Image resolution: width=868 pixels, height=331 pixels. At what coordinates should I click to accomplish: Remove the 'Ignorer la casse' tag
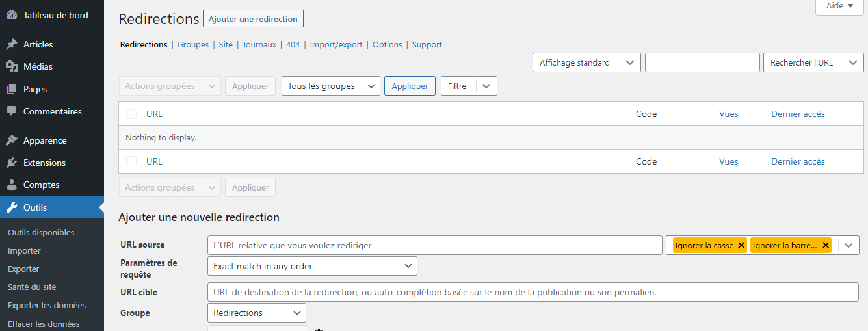[741, 245]
